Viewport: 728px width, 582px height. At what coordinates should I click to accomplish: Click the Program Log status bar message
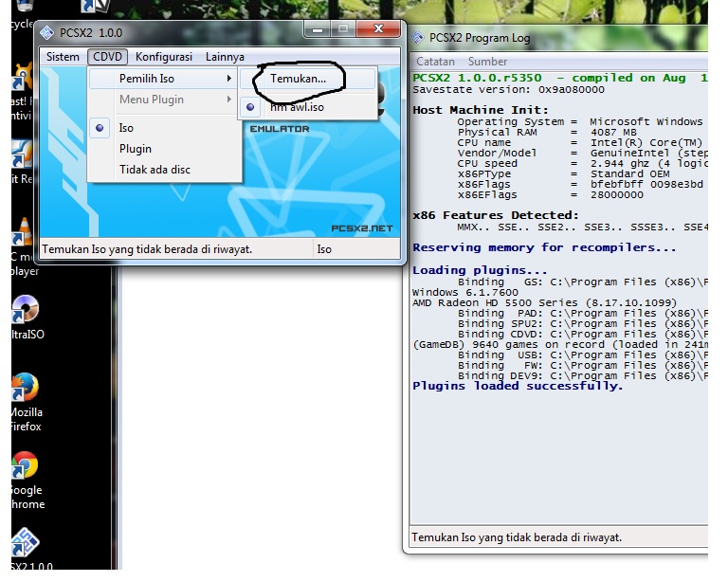click(x=517, y=537)
